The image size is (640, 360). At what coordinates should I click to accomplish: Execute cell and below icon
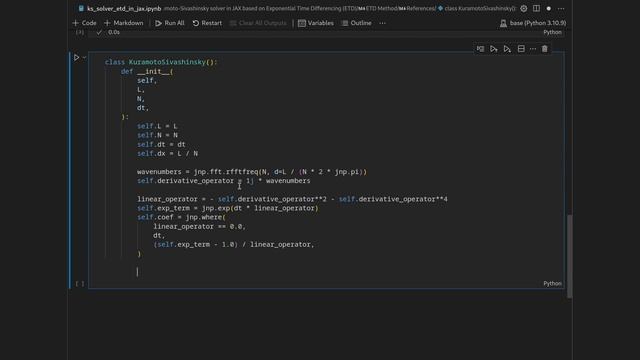[507, 49]
